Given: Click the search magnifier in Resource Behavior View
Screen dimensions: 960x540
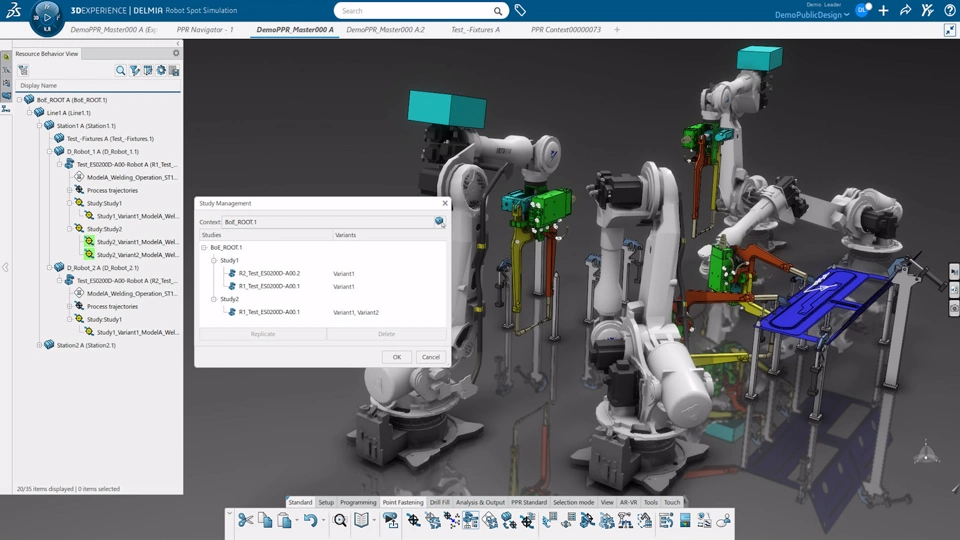Looking at the screenshot, I should coord(121,71).
